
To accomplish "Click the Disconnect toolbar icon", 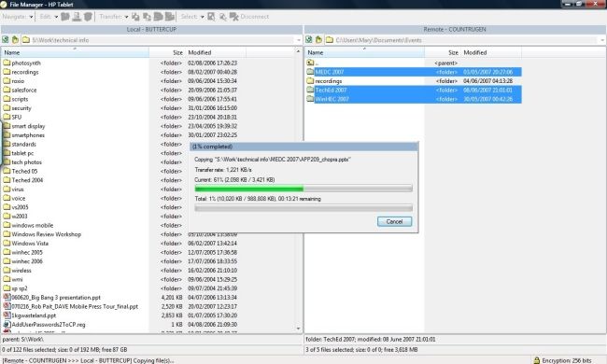I will (233, 17).
